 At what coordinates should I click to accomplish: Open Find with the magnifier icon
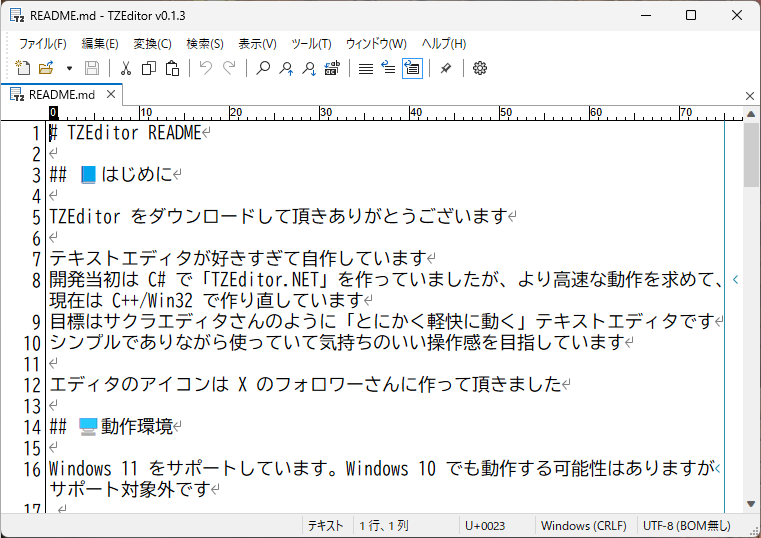pyautogui.click(x=263, y=68)
